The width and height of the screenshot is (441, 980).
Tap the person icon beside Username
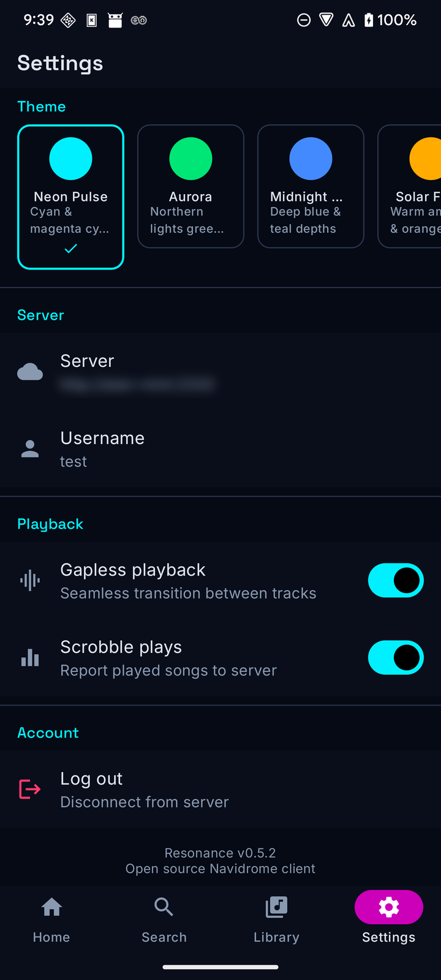pos(30,449)
